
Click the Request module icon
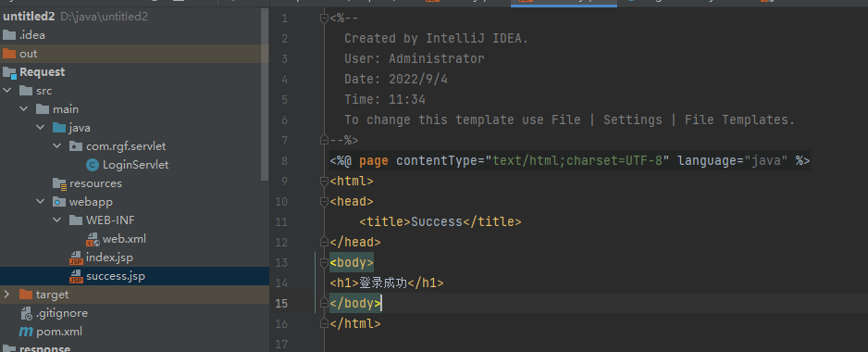9,72
